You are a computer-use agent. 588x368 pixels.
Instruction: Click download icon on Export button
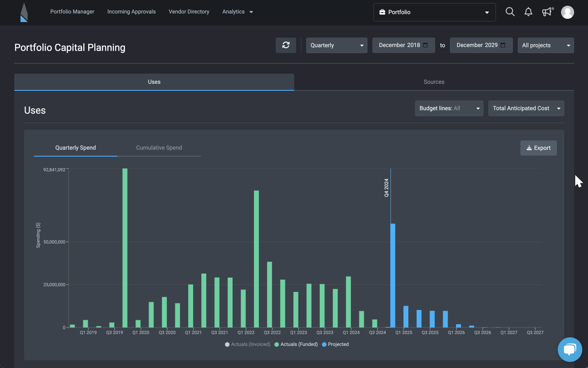pyautogui.click(x=529, y=148)
